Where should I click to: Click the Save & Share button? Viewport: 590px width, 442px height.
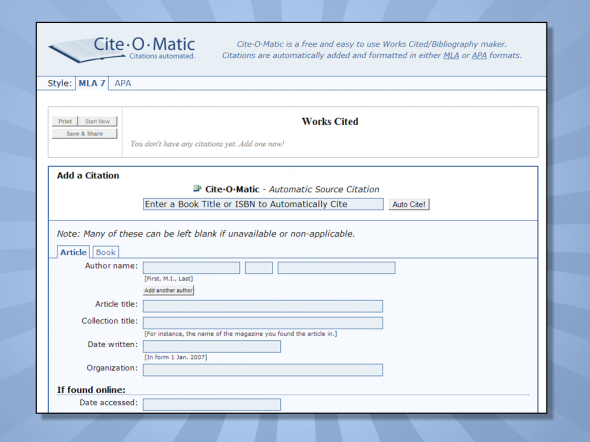[x=85, y=134]
